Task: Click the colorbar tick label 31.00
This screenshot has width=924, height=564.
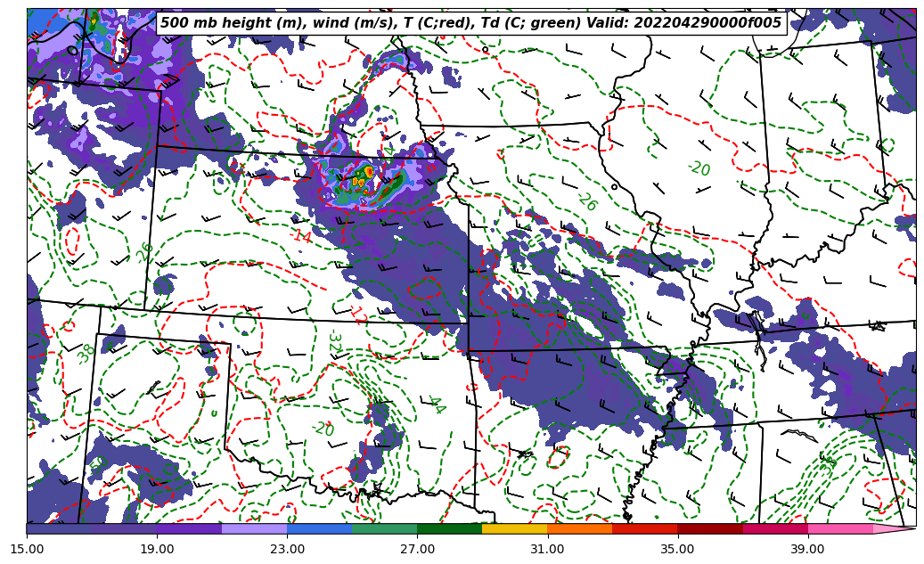Action: click(547, 548)
